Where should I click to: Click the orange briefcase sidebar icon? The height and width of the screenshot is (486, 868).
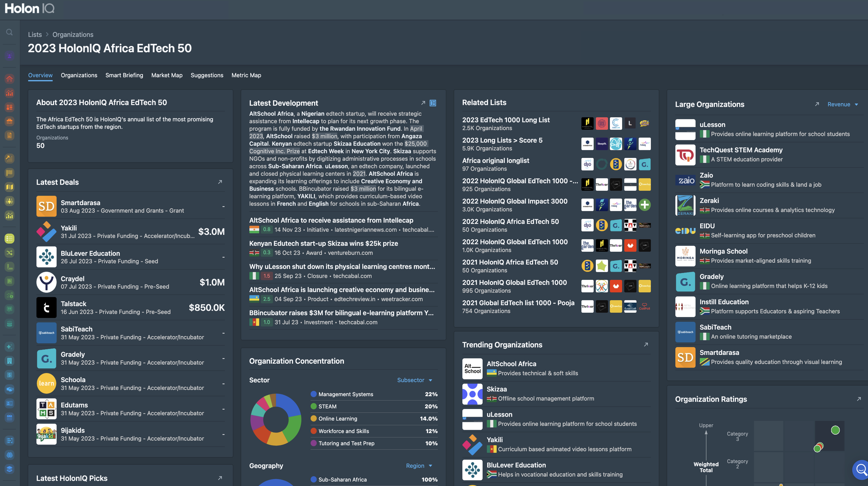[x=9, y=121]
